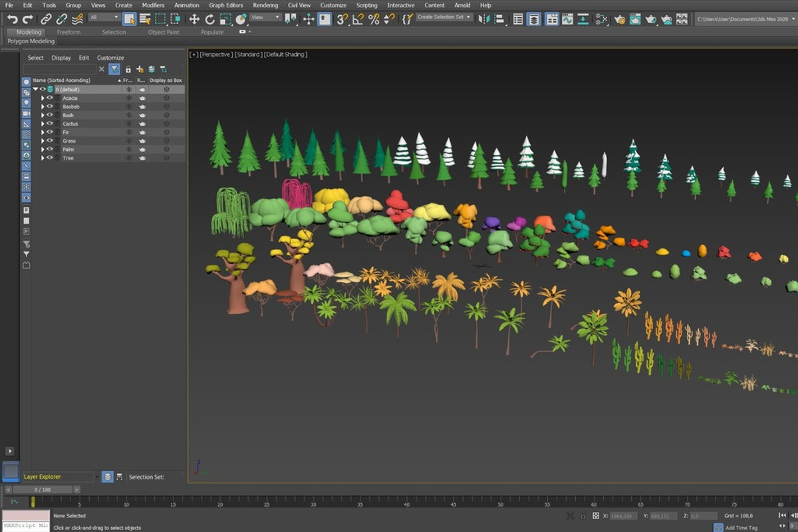Image resolution: width=798 pixels, height=532 pixels.
Task: Click the Select by Name icon
Action: 144,19
